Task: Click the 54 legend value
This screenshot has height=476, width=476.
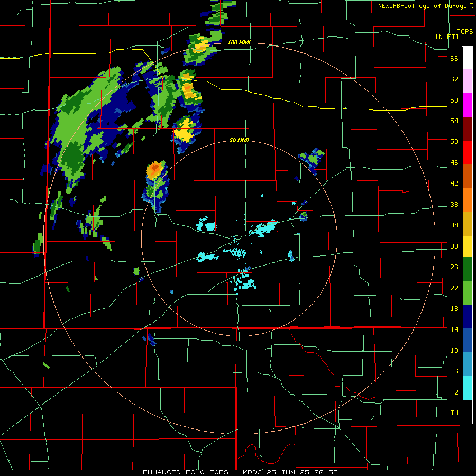Action: click(454, 121)
